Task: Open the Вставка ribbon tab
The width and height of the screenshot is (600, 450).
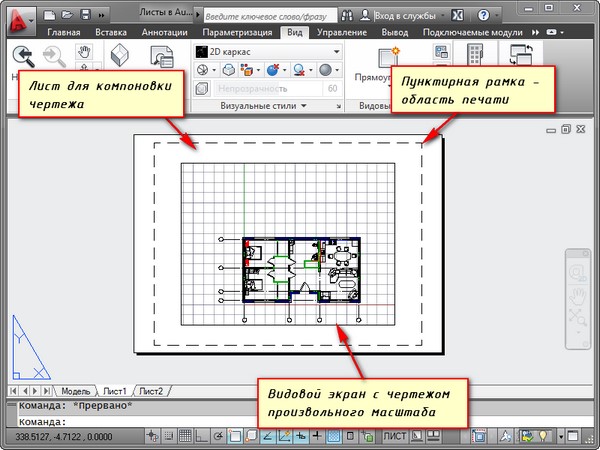Action: (109, 33)
